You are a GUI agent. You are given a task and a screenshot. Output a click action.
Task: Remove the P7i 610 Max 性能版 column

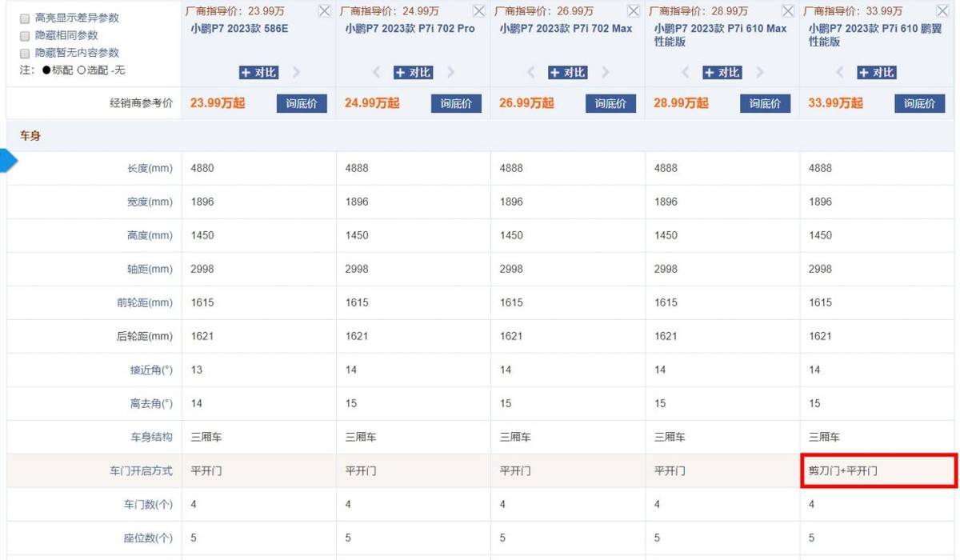[788, 11]
